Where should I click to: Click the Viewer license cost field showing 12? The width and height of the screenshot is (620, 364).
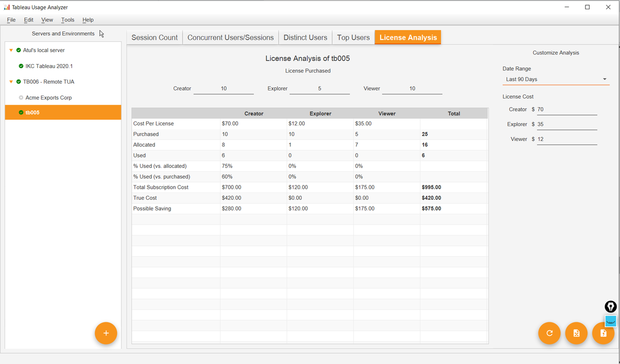pyautogui.click(x=567, y=139)
